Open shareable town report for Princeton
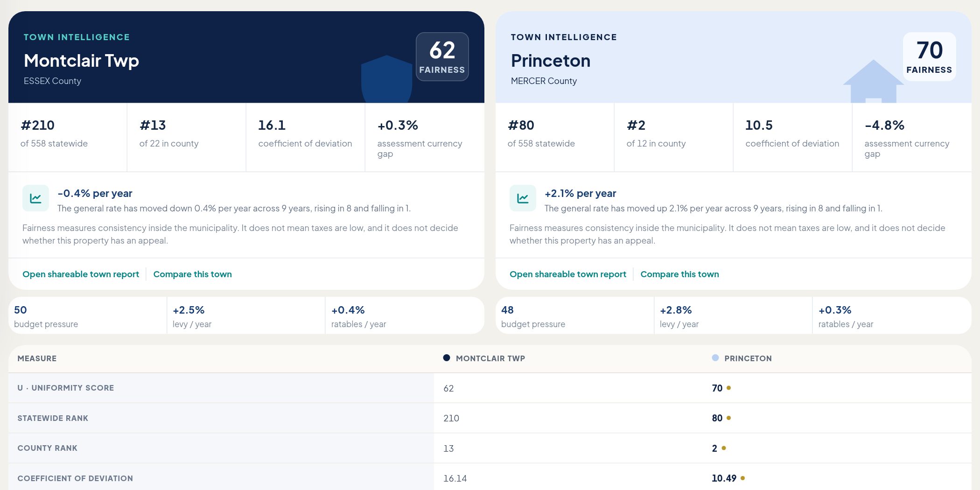Image resolution: width=980 pixels, height=490 pixels. [x=568, y=274]
